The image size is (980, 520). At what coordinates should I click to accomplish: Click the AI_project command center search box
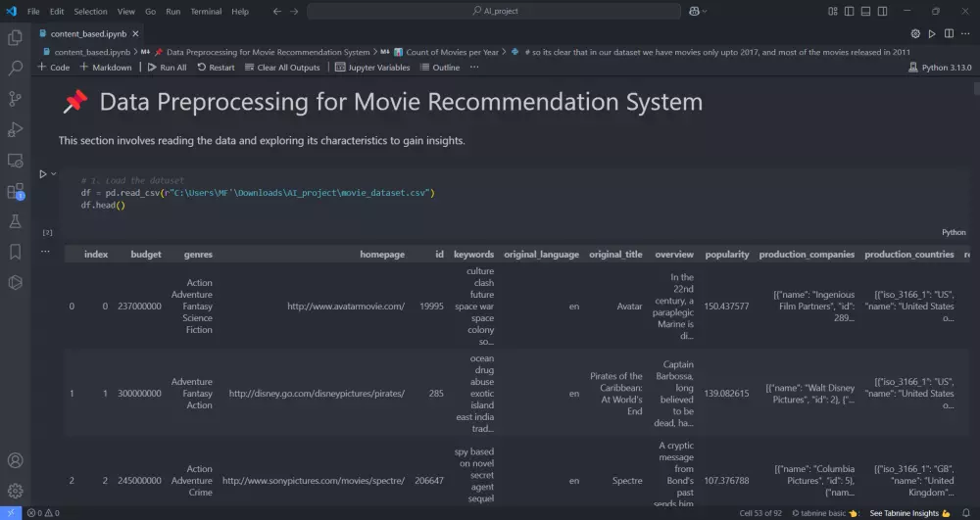494,11
